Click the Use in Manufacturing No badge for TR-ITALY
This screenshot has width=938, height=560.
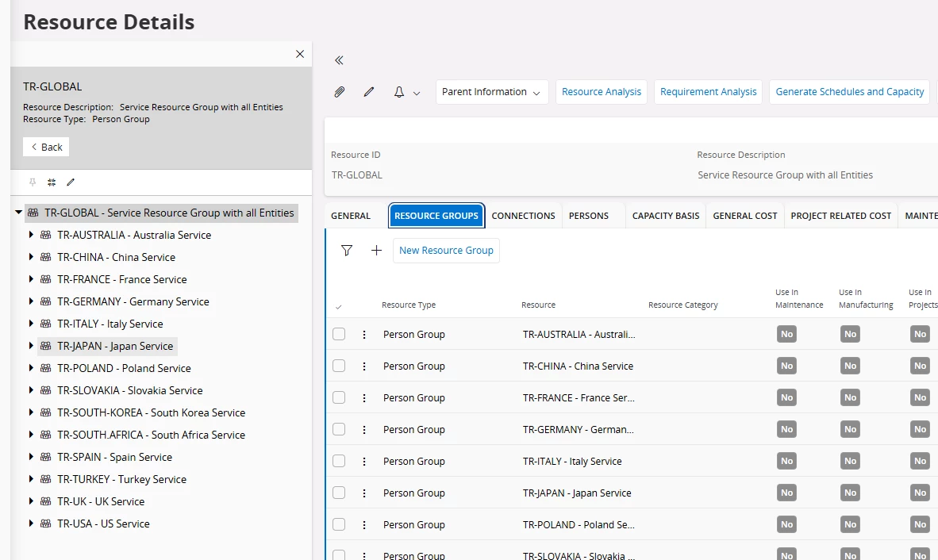pos(850,461)
